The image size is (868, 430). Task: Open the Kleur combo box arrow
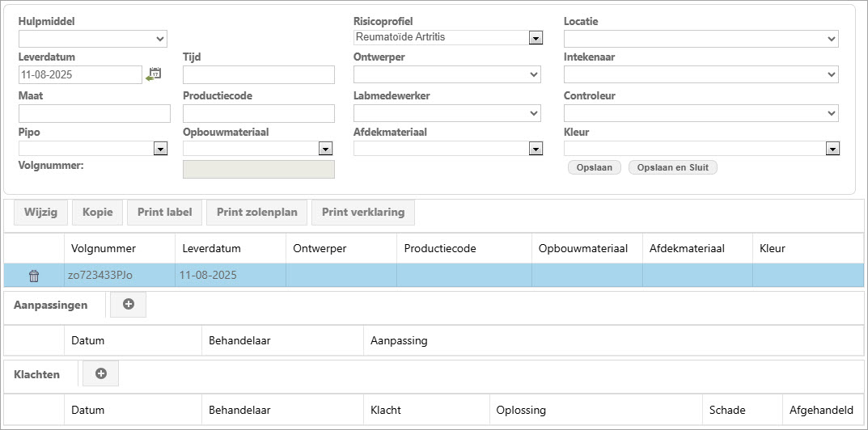tap(831, 149)
